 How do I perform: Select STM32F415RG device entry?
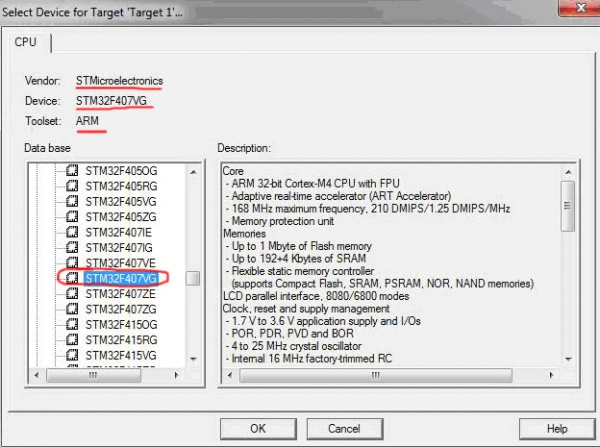pos(121,340)
